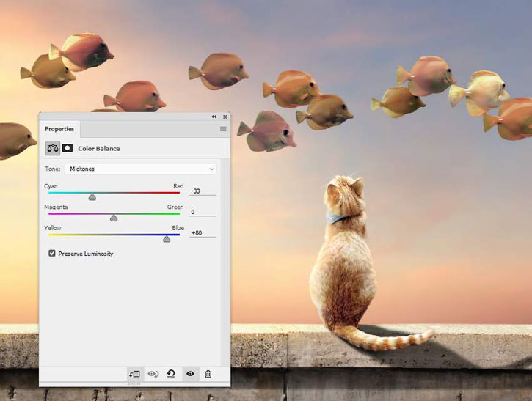Viewport: 532px width, 401px height.
Task: Open the Properties panel options menu
Action: (x=223, y=129)
